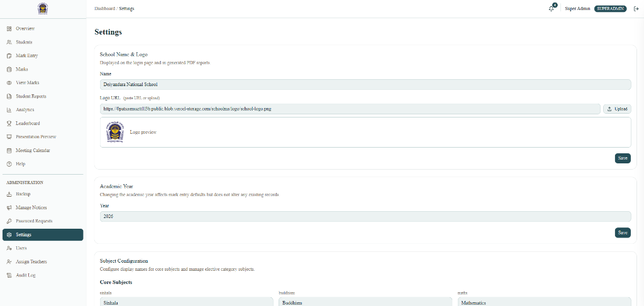644x306 pixels.
Task: Open the Overview page
Action: click(x=43, y=29)
